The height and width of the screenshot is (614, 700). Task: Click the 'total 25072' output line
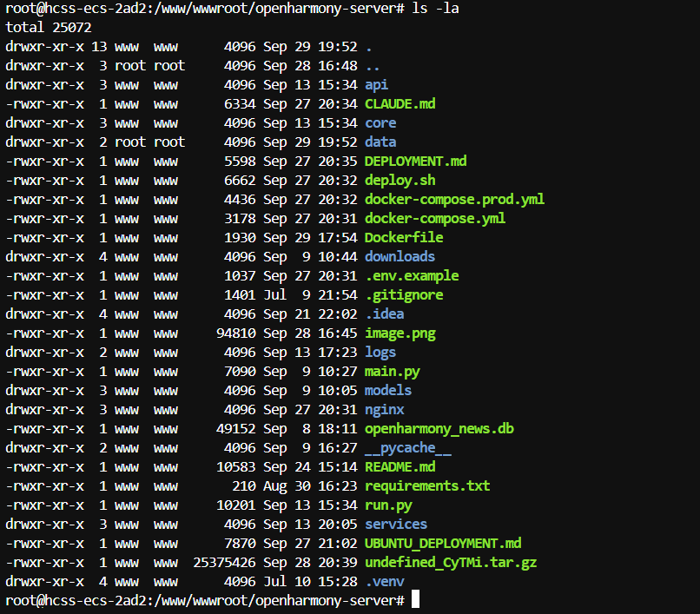pyautogui.click(x=48, y=27)
